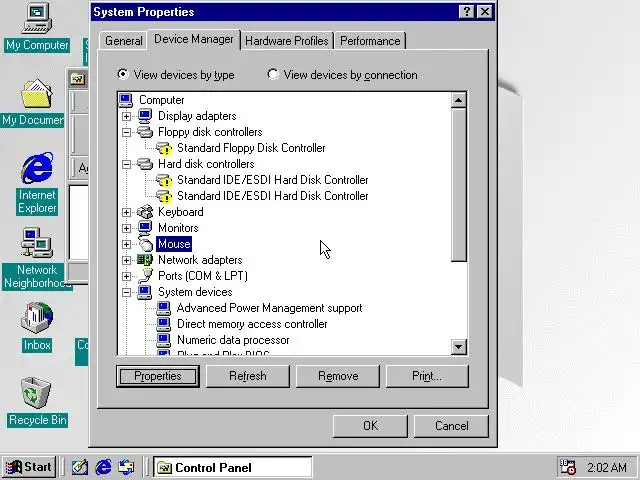Click the device list scroll up arrow

(458, 100)
